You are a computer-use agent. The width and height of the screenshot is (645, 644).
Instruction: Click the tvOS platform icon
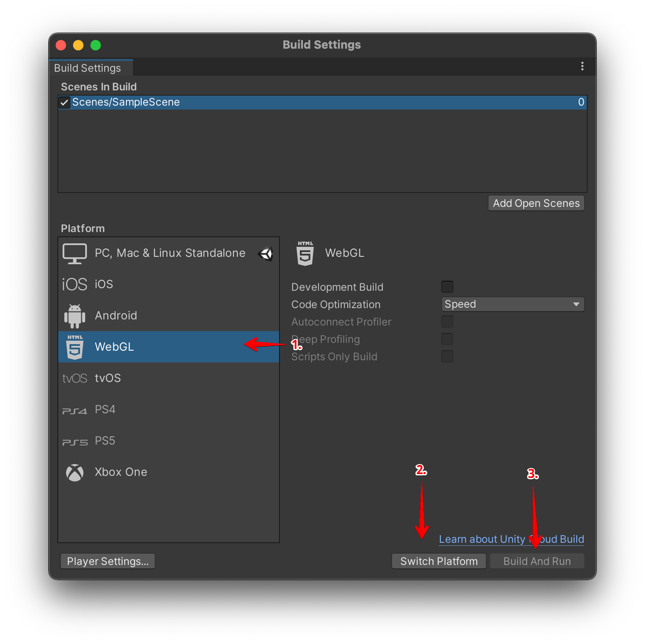coord(75,378)
